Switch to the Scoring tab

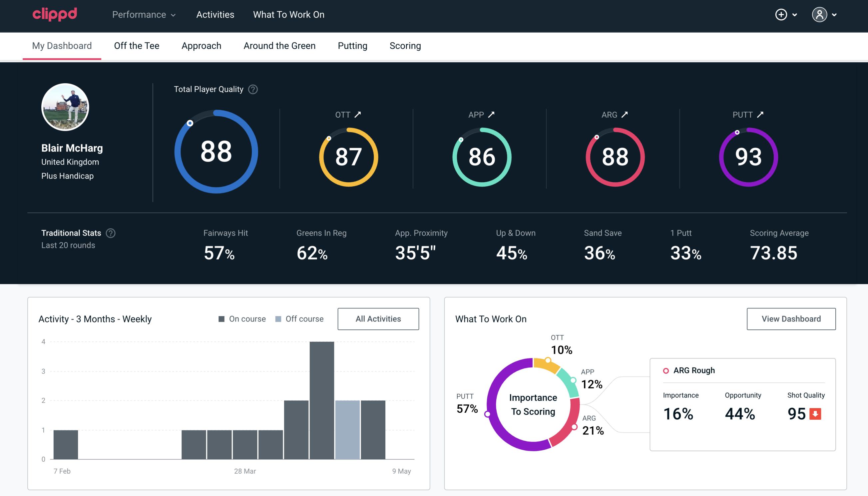click(x=405, y=45)
